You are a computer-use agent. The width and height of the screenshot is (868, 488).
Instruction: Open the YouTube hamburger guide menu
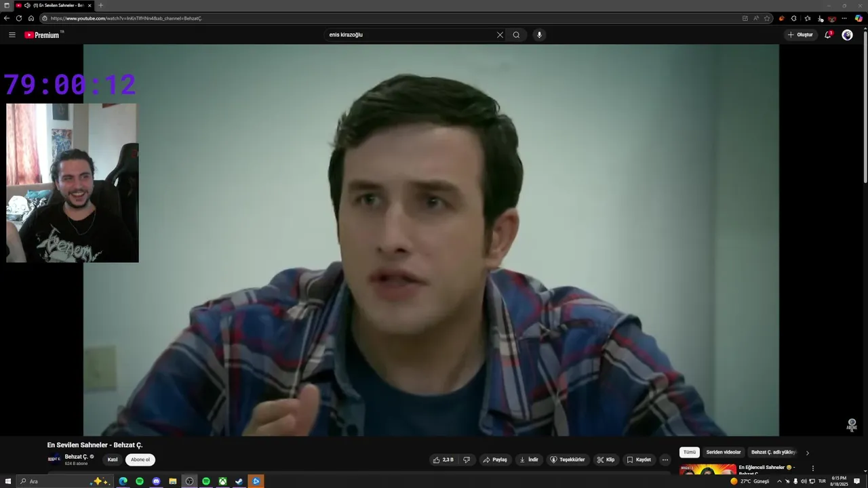12,35
